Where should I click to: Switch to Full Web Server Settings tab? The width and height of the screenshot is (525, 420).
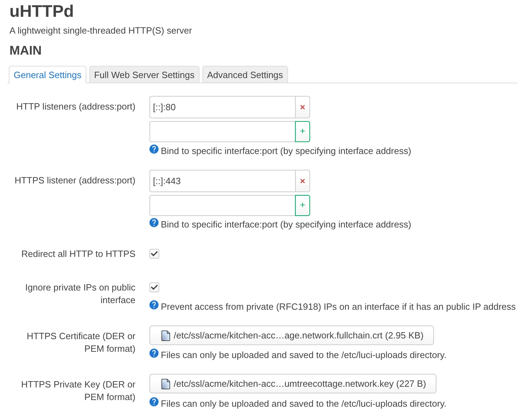[x=144, y=75]
